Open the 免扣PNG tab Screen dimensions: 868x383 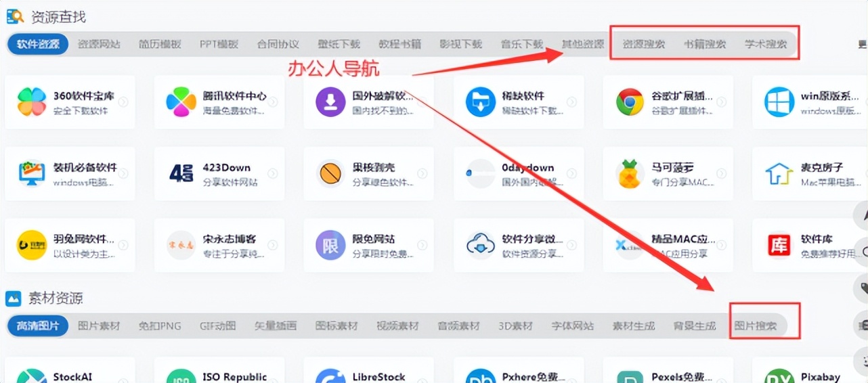point(160,325)
